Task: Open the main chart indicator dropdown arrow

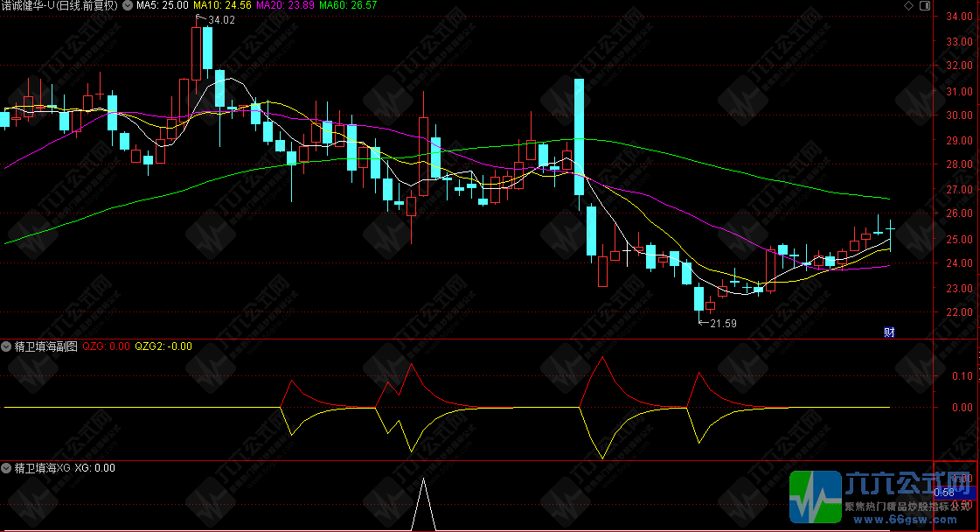Action: tap(128, 5)
